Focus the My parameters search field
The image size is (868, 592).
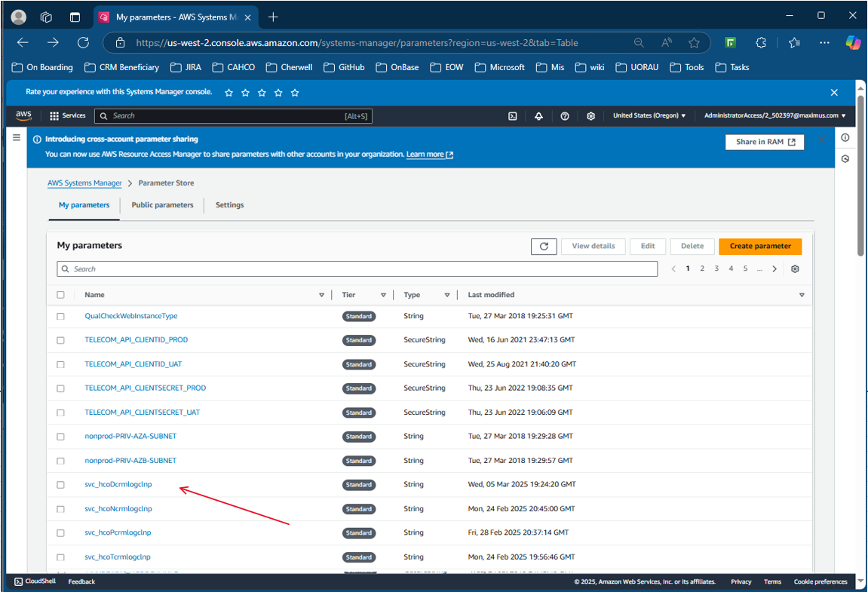(357, 269)
